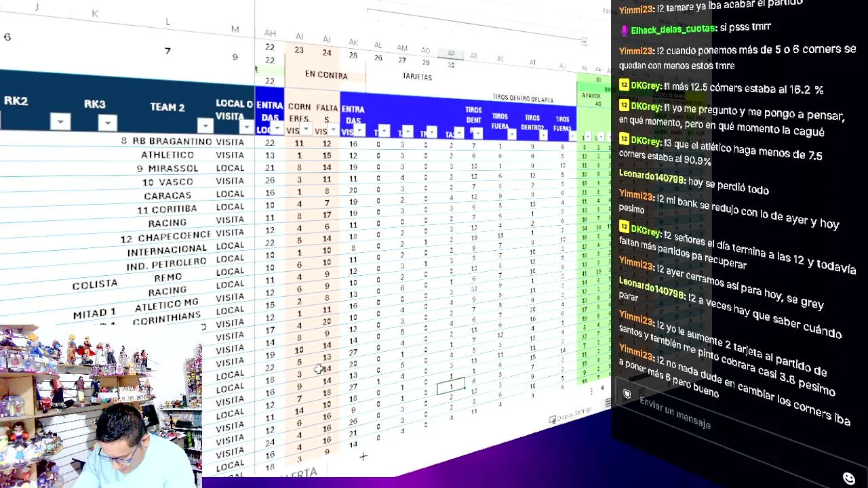Open Display Settings in the Excel status bar

point(570,415)
